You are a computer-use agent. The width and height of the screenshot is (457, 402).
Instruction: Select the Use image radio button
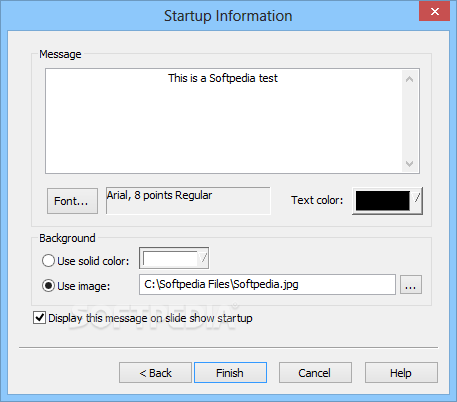tap(48, 286)
